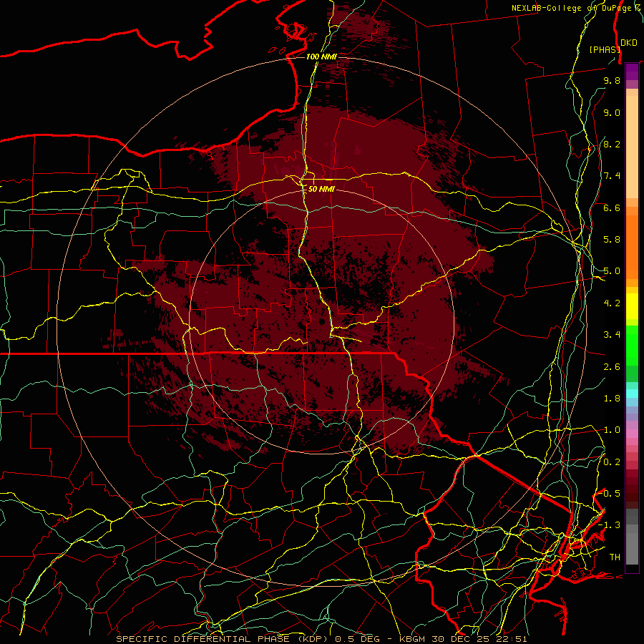Screen dimensions: 644x644
Task: Click the 0.2 legend value
Action: coord(612,462)
